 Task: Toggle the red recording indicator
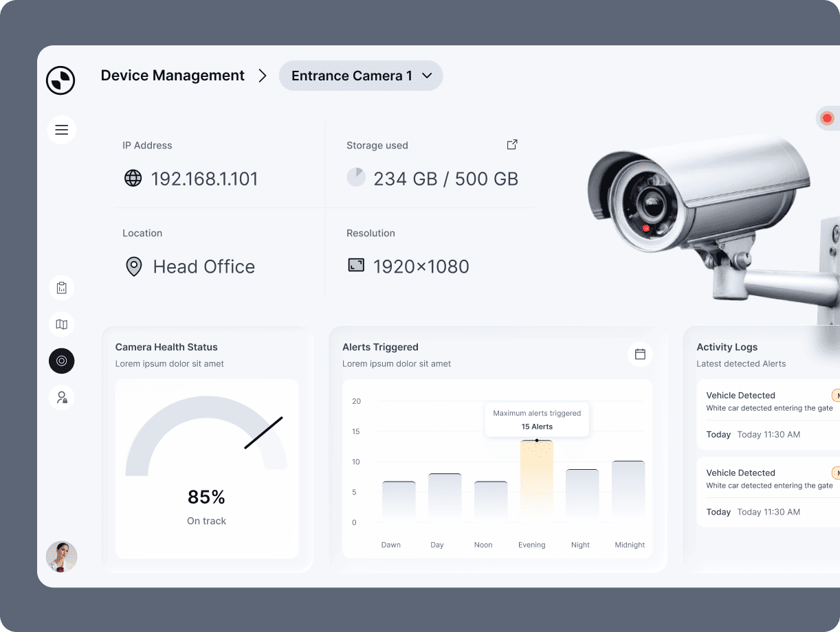[x=827, y=118]
